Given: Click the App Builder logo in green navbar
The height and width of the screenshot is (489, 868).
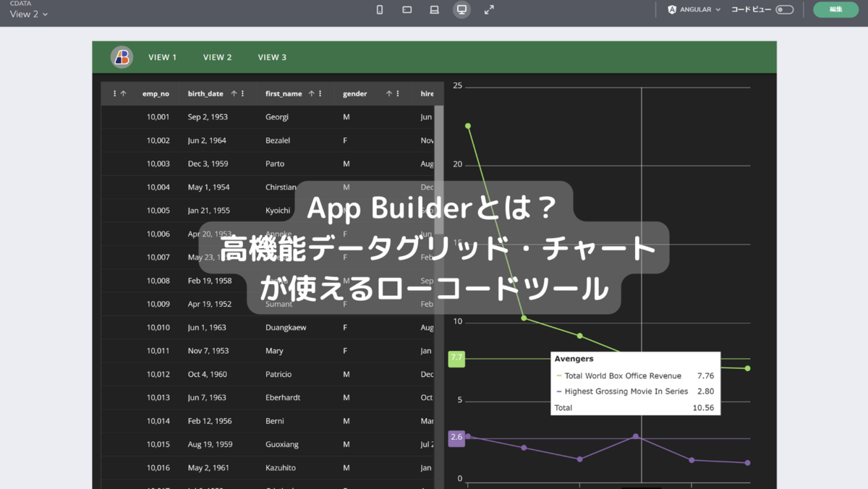Looking at the screenshot, I should [x=122, y=57].
